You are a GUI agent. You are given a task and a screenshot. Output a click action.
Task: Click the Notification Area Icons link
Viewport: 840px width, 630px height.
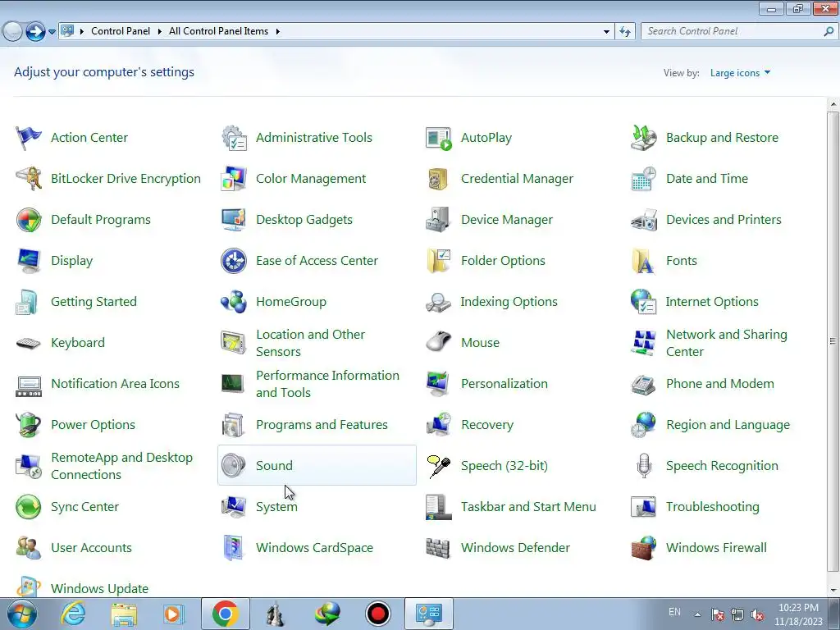115,384
